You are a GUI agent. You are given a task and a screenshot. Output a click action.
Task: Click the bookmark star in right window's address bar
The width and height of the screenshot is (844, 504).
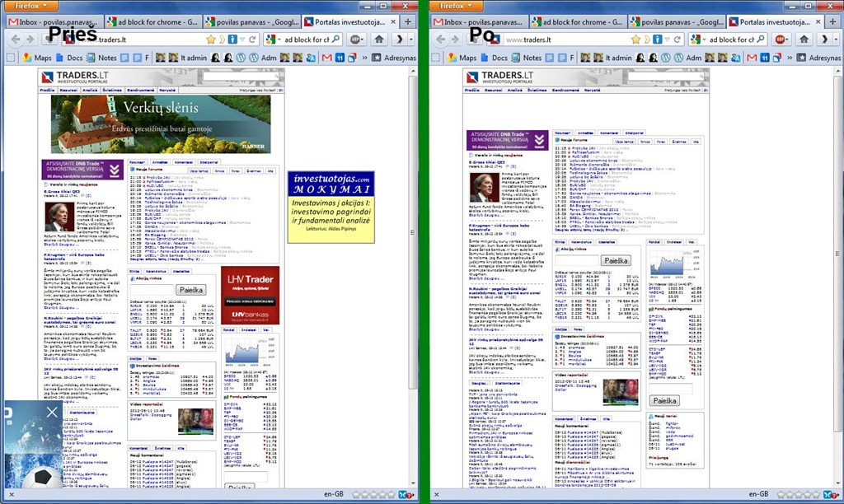click(x=635, y=40)
